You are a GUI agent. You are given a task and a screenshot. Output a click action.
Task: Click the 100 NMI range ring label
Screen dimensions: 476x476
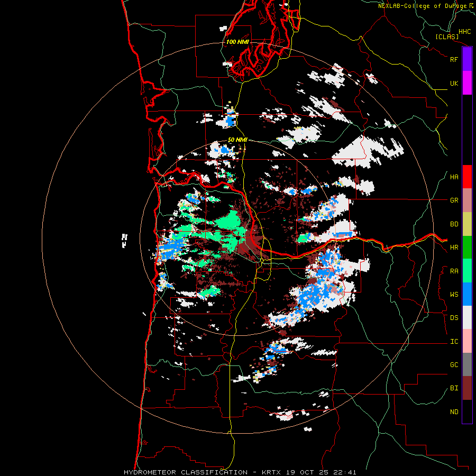237,42
